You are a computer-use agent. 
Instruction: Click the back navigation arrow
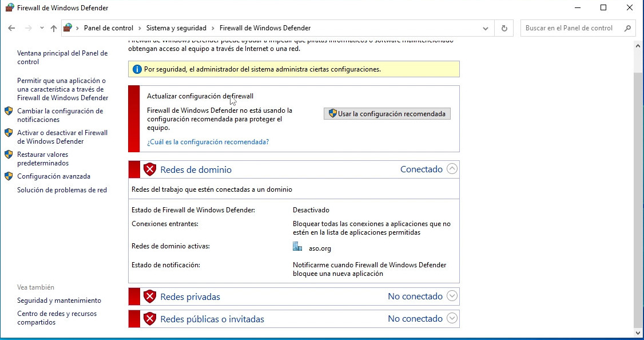[11, 28]
